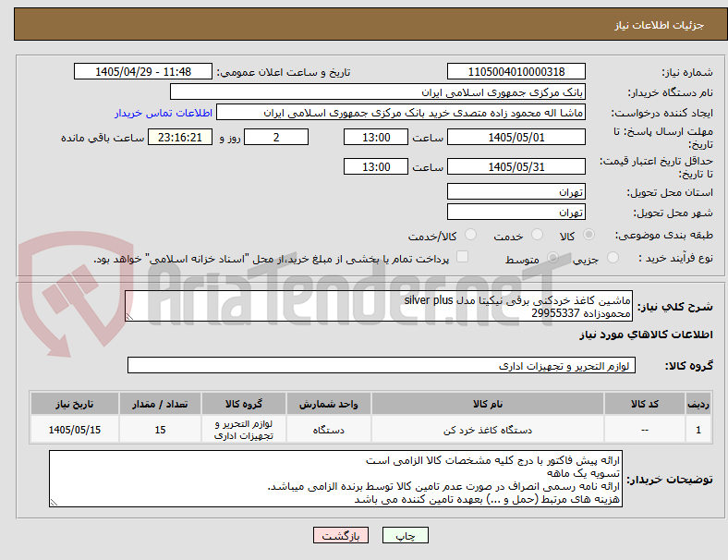Click the page title جزئیات اطلاعات نیاز
Viewport: 728px width, 560px height.
660,25
